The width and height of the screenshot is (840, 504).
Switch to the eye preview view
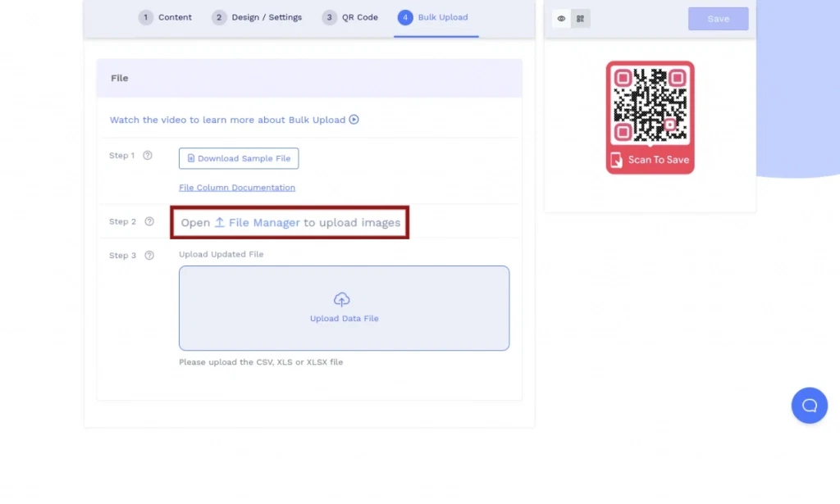point(561,19)
